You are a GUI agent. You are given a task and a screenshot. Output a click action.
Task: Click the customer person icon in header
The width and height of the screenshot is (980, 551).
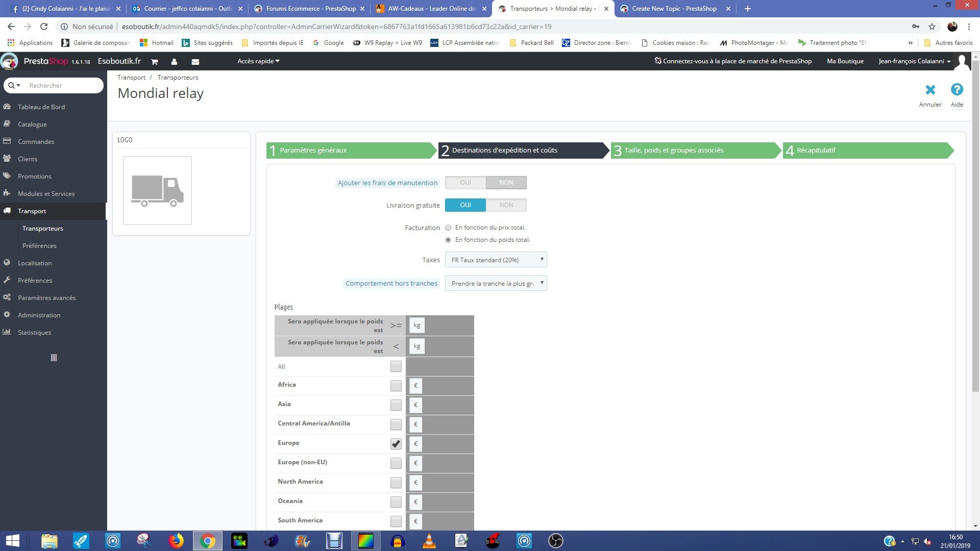174,62
